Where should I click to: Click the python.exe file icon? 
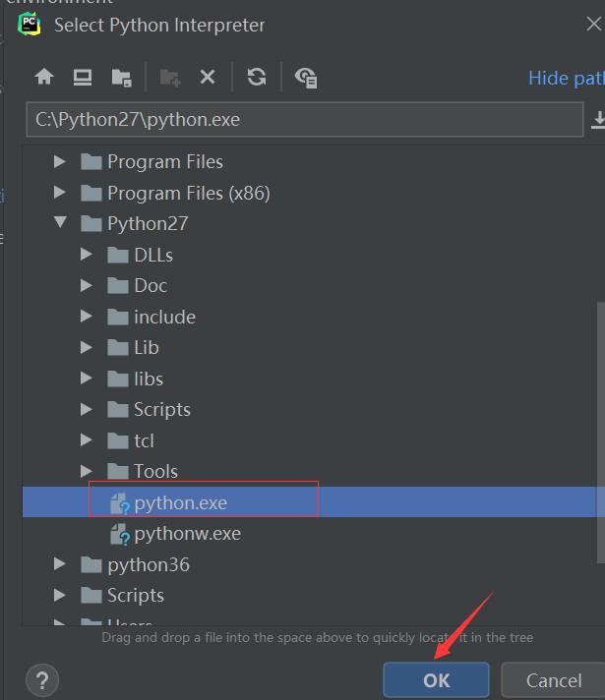point(120,503)
